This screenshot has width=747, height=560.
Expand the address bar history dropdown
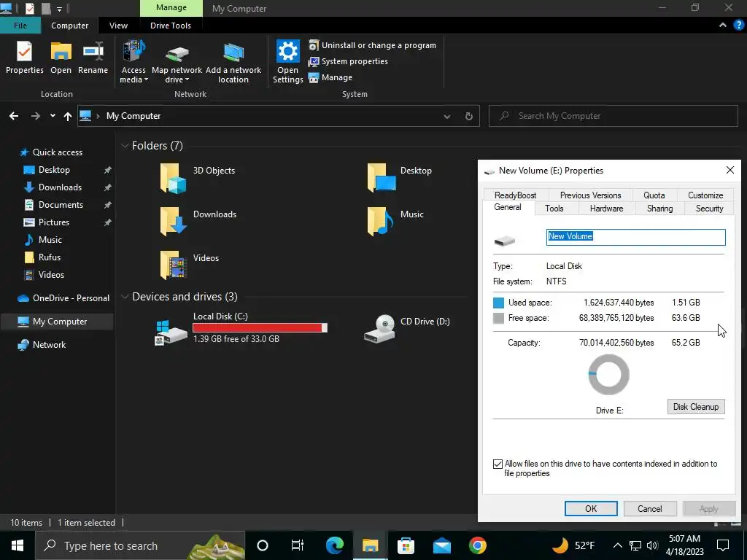click(447, 116)
